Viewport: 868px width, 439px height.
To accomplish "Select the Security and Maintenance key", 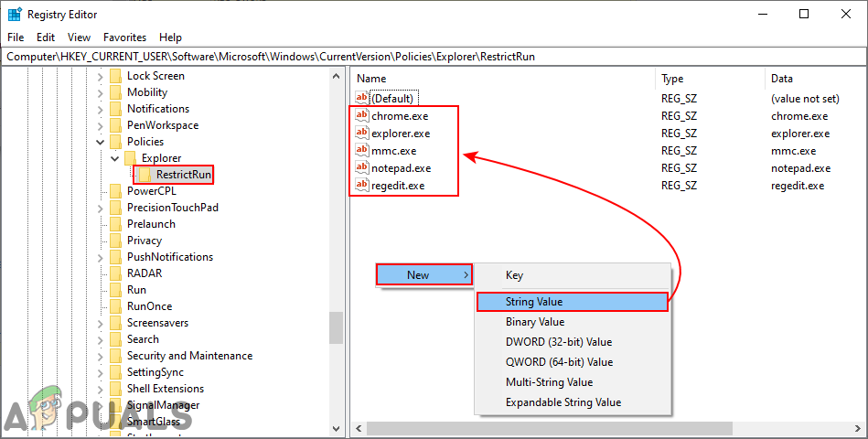I will pyautogui.click(x=190, y=356).
